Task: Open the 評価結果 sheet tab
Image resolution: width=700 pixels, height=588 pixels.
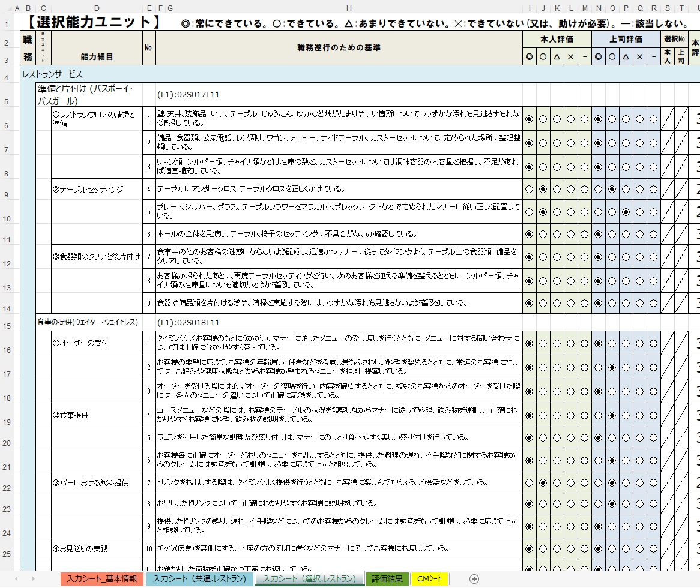Action: tap(387, 578)
